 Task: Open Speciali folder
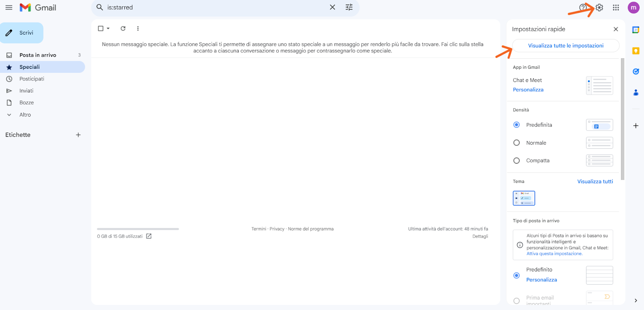pyautogui.click(x=42, y=67)
